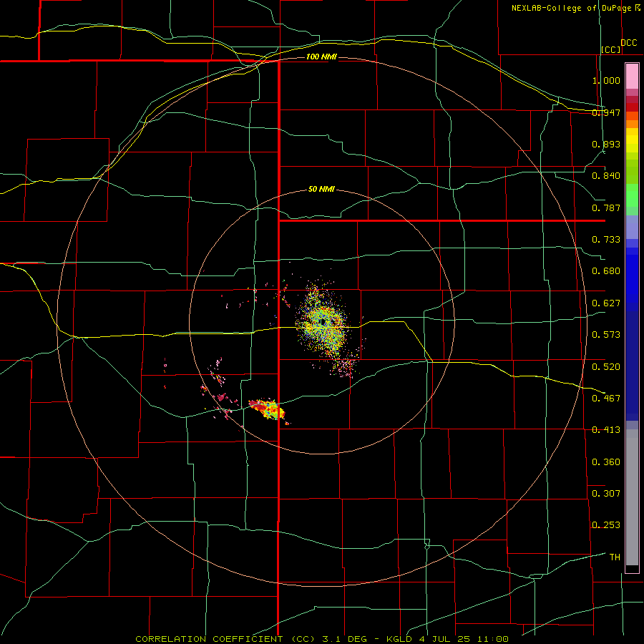Click the 0.360 scale value
The width and height of the screenshot is (644, 644).
[606, 462]
